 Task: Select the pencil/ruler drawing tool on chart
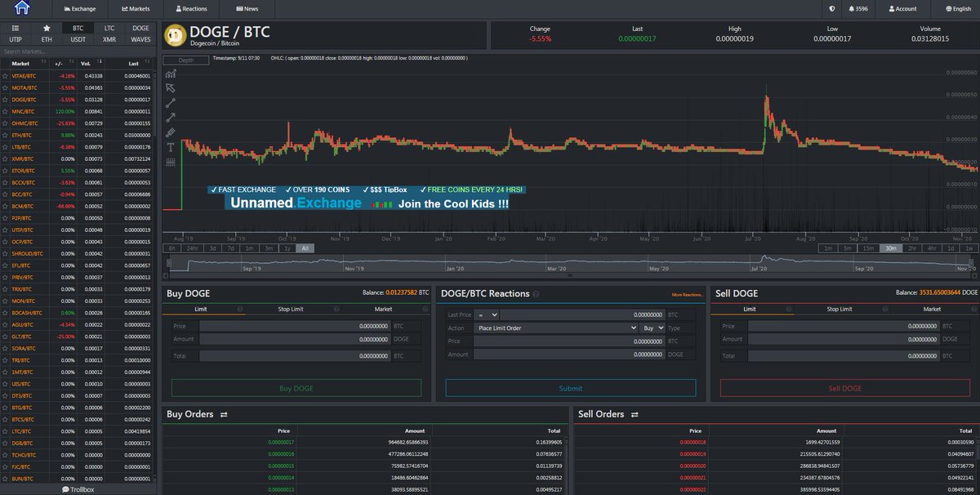(x=171, y=132)
